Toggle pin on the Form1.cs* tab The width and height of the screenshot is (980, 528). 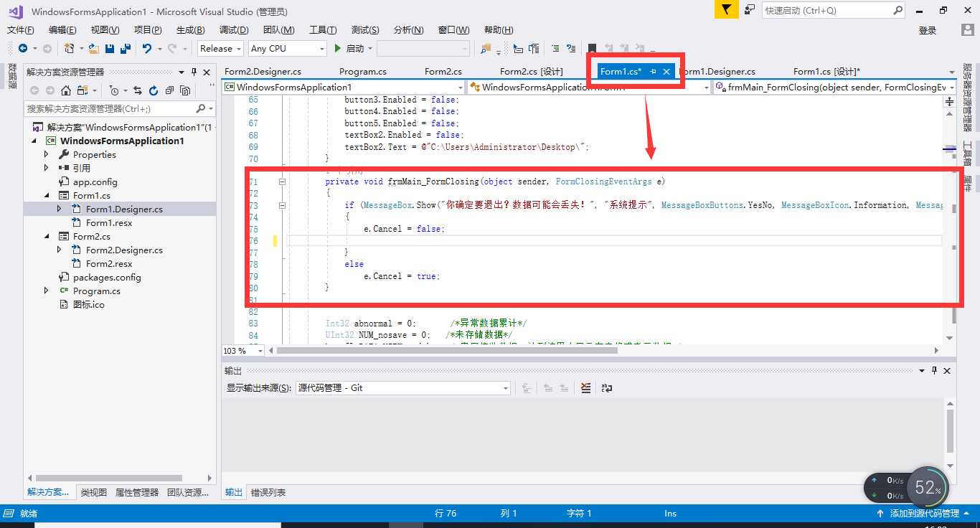pos(653,71)
